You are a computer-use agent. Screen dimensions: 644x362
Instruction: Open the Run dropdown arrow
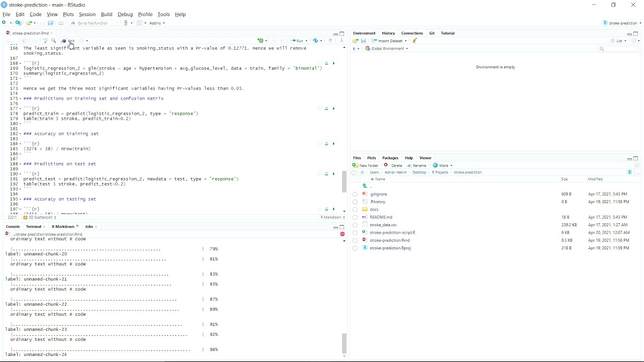click(x=306, y=41)
